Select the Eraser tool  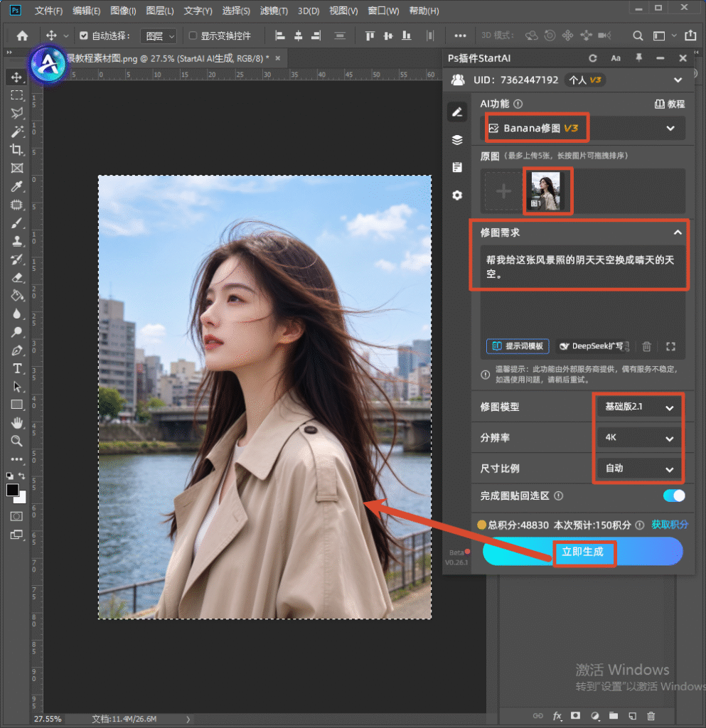click(x=17, y=278)
